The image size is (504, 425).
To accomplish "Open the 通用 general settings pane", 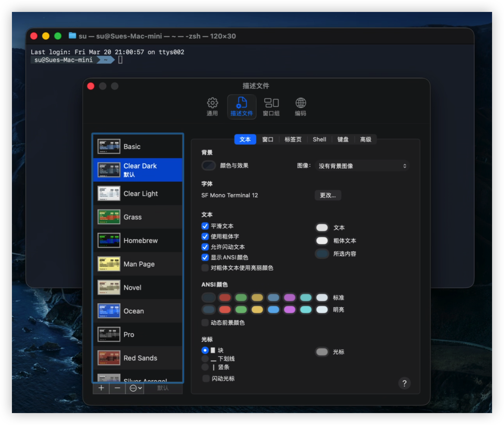I will (212, 107).
